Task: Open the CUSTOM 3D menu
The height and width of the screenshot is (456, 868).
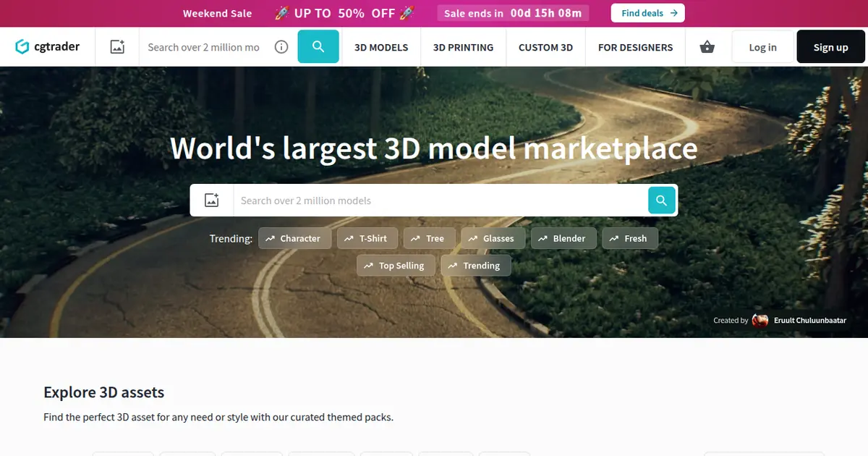Action: pyautogui.click(x=545, y=47)
